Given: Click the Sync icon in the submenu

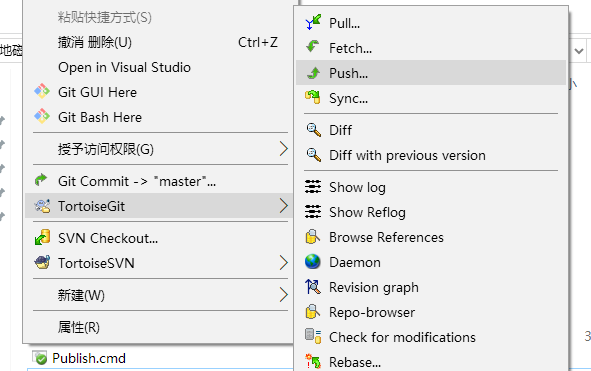Looking at the screenshot, I should pos(313,97).
